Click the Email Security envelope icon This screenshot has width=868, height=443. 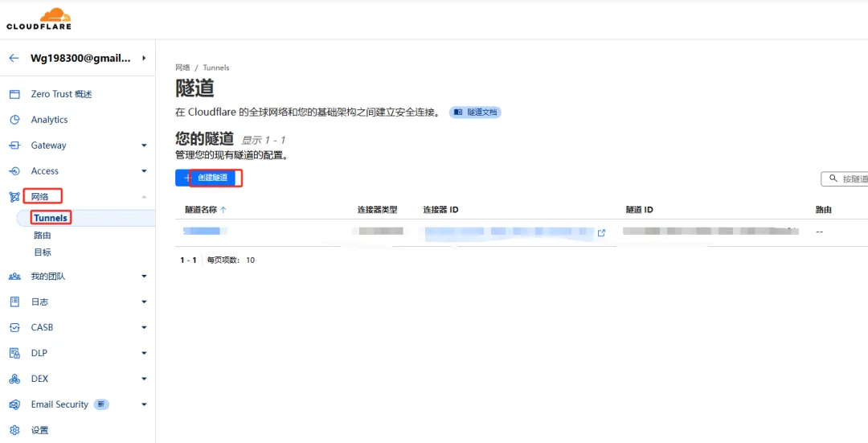(x=15, y=404)
